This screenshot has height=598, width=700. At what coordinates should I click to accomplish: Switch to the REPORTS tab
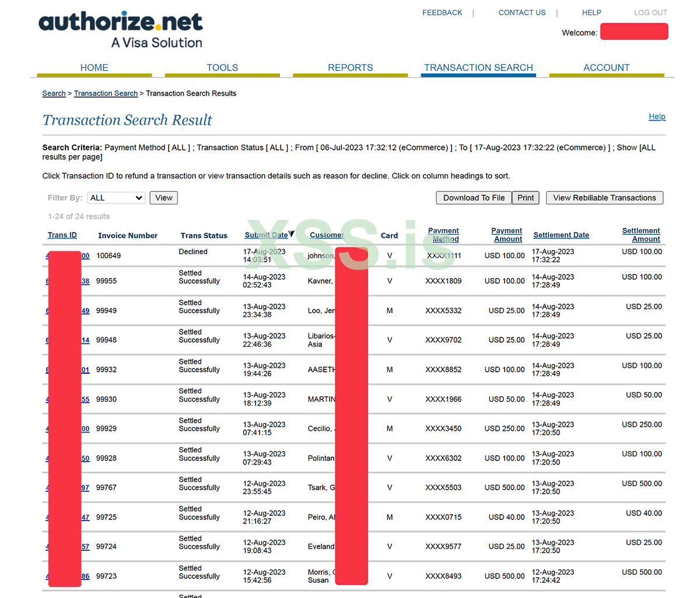point(349,68)
